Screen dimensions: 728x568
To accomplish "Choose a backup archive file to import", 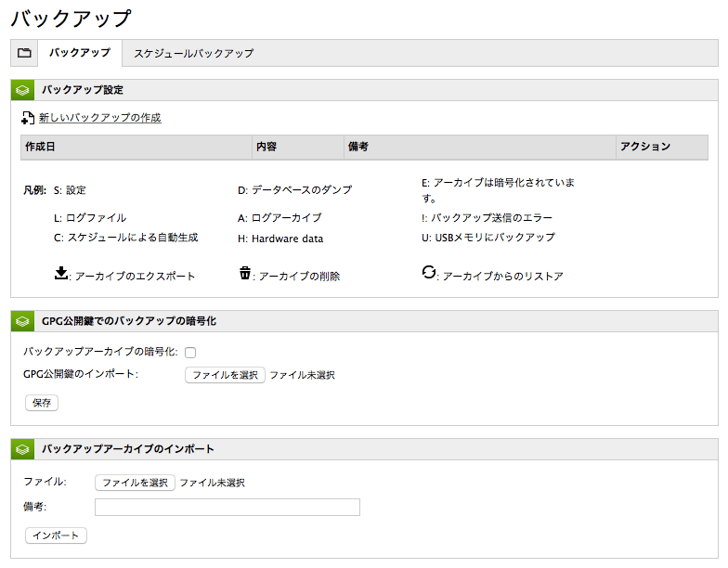I will pyautogui.click(x=136, y=483).
